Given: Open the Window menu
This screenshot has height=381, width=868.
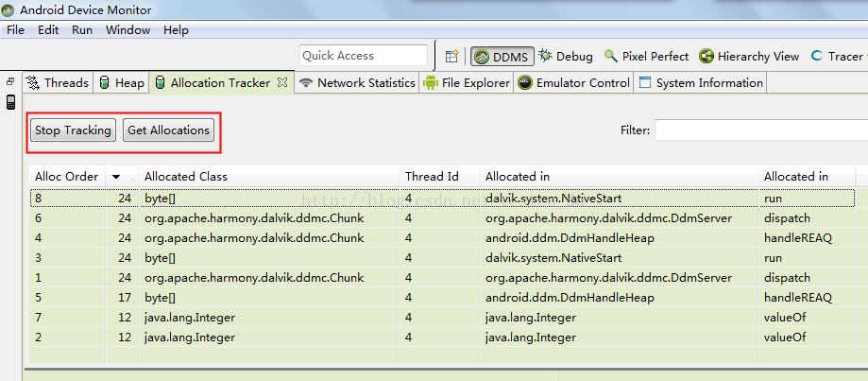Looking at the screenshot, I should tap(128, 30).
